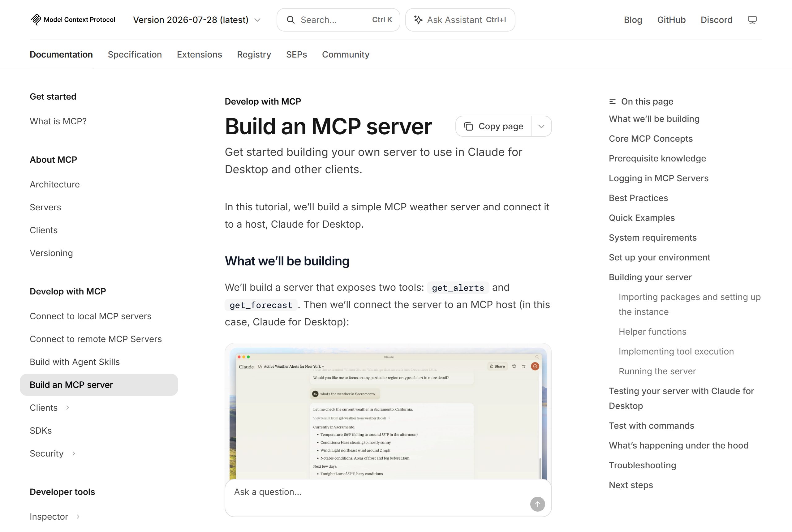This screenshot has width=792, height=532.
Task: Open the Servers sidebar page
Action: point(45,207)
